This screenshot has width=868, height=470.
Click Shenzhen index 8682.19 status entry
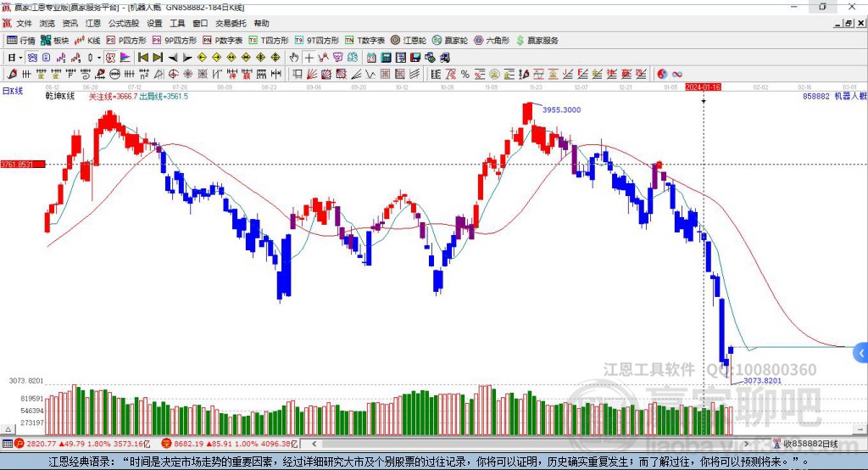[231, 444]
